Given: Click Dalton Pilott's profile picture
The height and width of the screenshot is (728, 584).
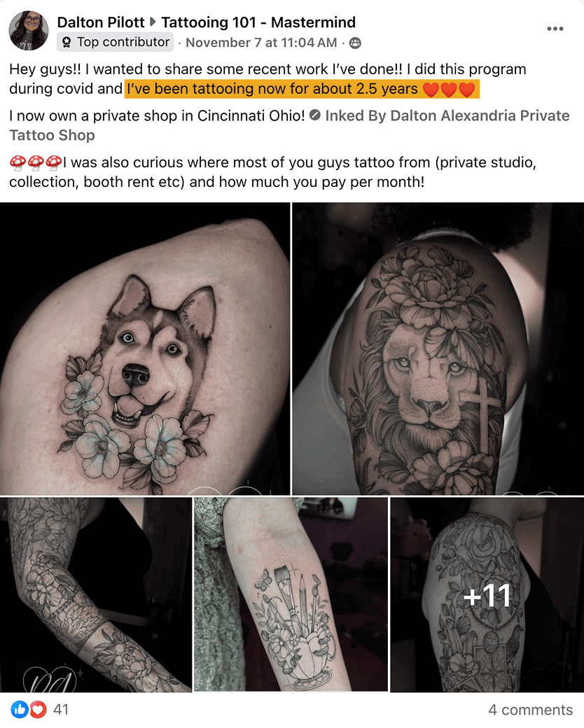Looking at the screenshot, I should point(29,31).
